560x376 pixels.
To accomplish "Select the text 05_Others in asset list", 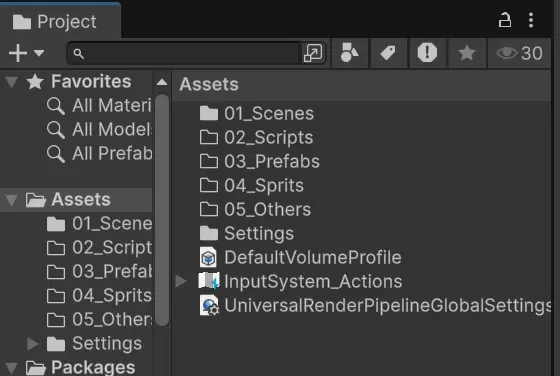I will 268,210.
